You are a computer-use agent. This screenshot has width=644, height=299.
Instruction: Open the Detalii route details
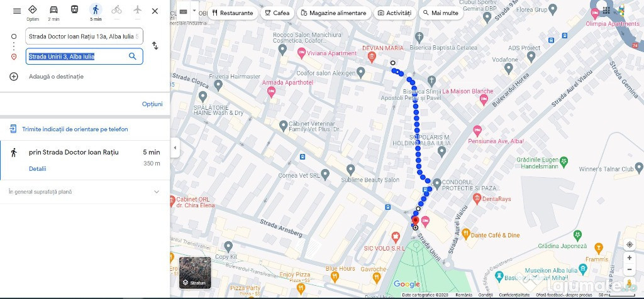pos(37,168)
